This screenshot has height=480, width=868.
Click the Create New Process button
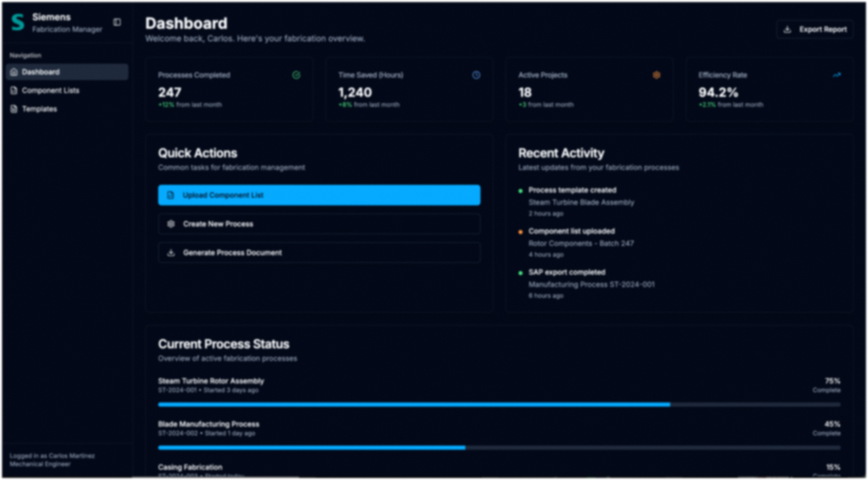[x=319, y=224]
